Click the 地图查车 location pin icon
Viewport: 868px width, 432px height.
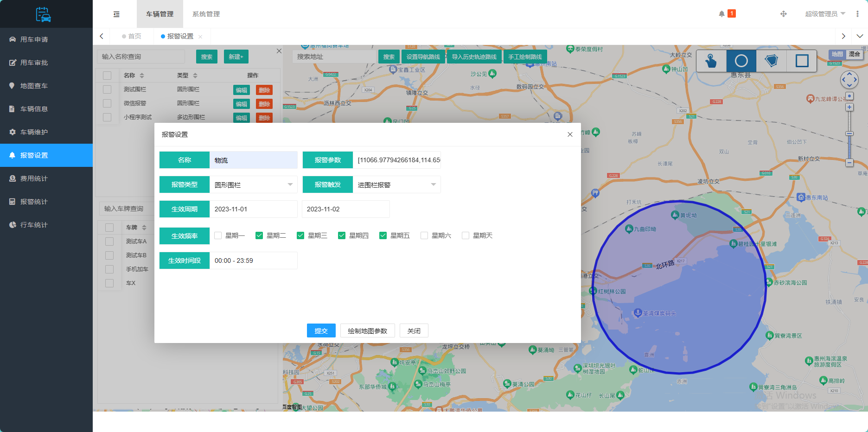click(x=12, y=86)
